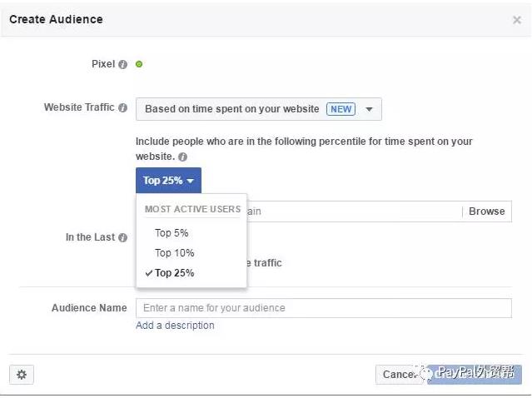Click the green Pixel status dot
The image size is (532, 398).
click(x=139, y=64)
